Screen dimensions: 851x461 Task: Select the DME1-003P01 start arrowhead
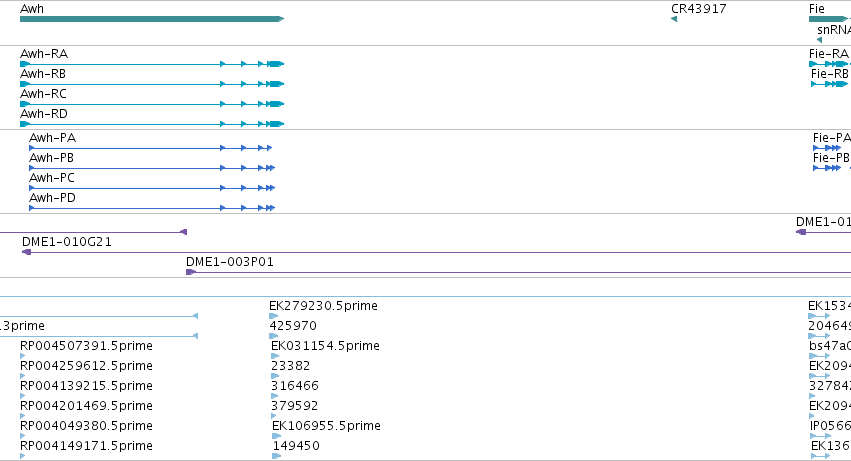pyautogui.click(x=190, y=272)
